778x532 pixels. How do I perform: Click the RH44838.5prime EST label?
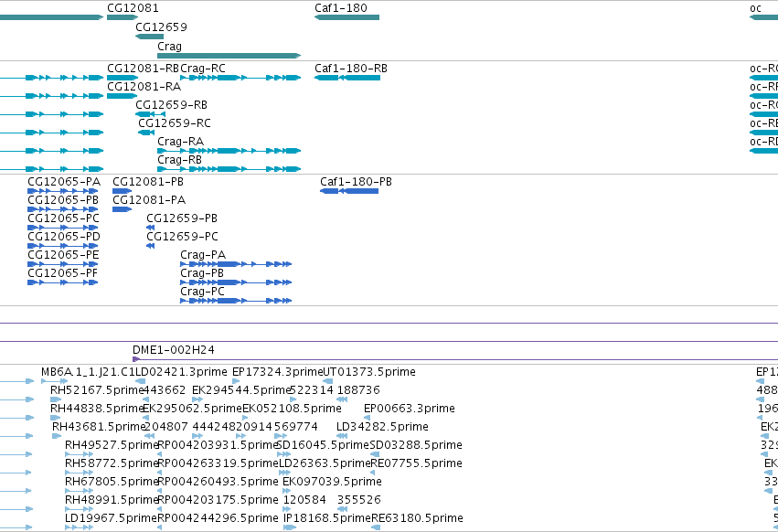click(x=97, y=409)
